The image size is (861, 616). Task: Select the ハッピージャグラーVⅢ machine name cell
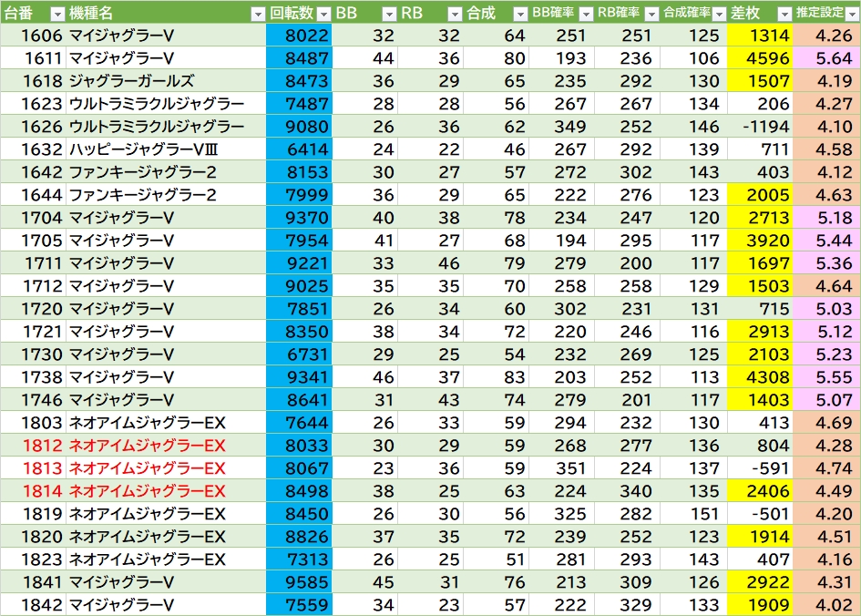point(141,149)
